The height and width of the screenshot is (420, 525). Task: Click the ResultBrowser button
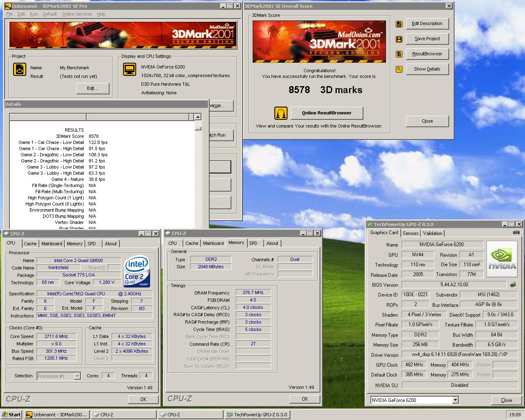427,54
